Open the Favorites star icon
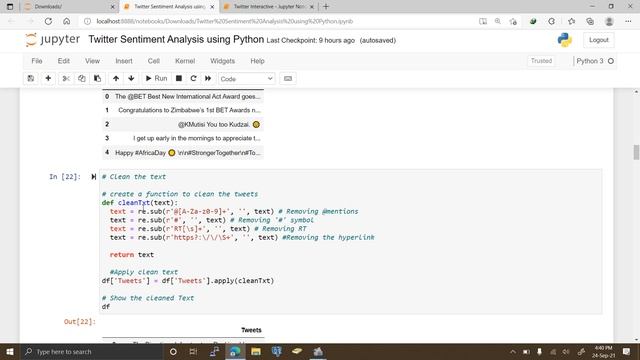The height and width of the screenshot is (360, 640). 571,21
